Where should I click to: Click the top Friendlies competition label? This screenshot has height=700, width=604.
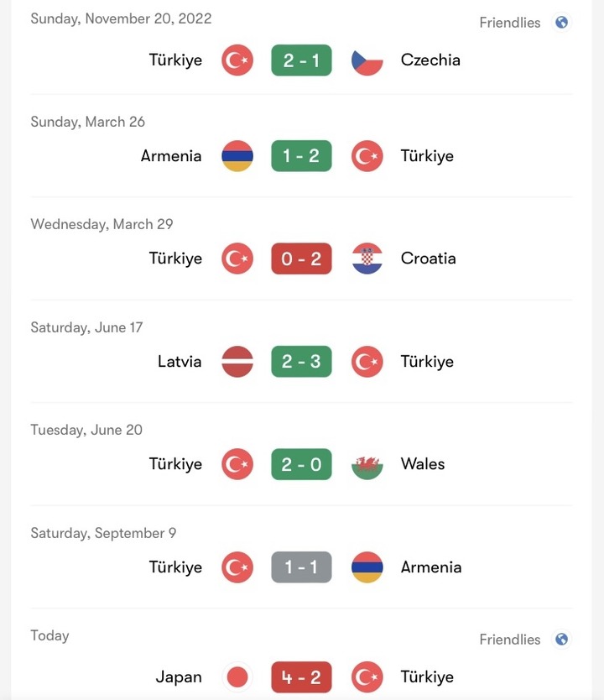point(509,23)
